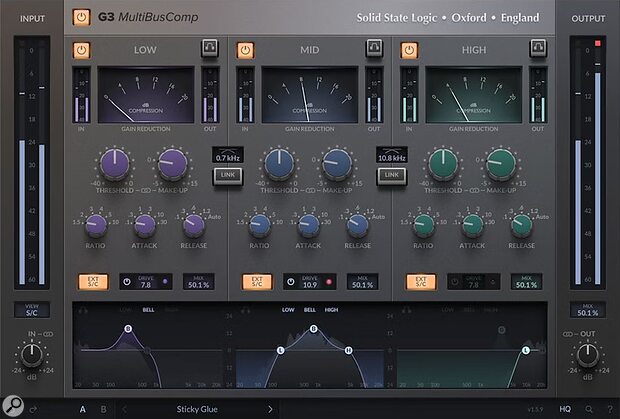620x419 pixels.
Task: Select the L node in HIGH sidechain EQ
Action: pos(525,350)
